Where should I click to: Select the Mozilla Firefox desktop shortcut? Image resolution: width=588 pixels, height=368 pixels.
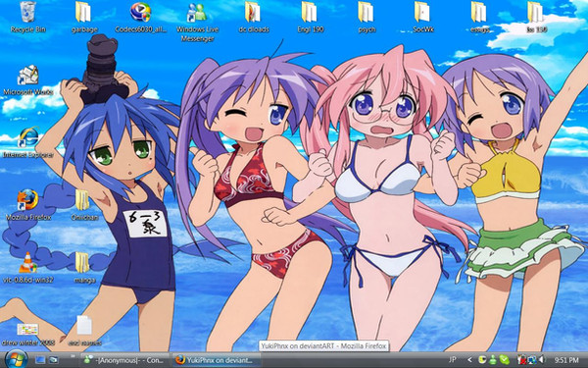coord(28,205)
